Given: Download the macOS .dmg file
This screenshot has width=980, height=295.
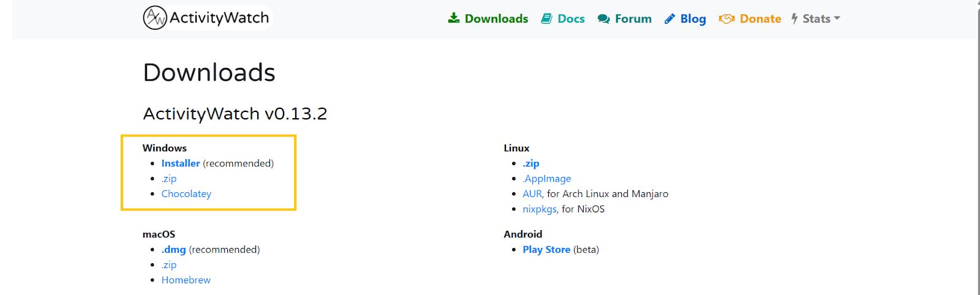Looking at the screenshot, I should 174,250.
